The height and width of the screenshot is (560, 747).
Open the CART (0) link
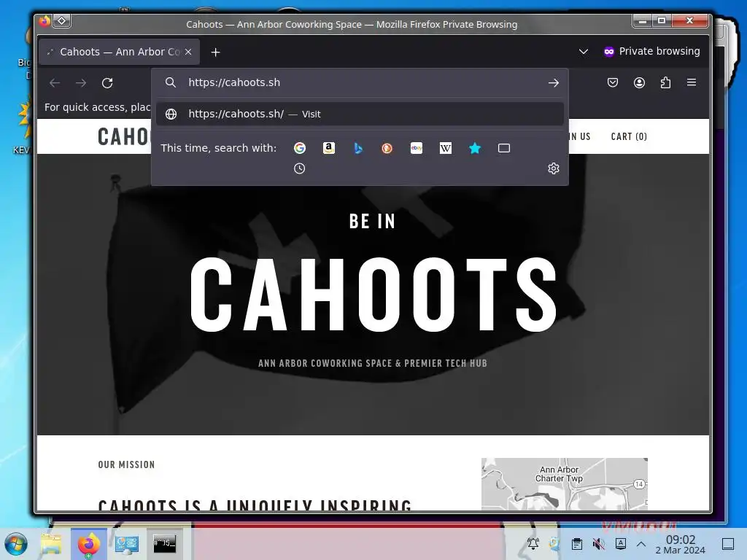[x=629, y=136]
